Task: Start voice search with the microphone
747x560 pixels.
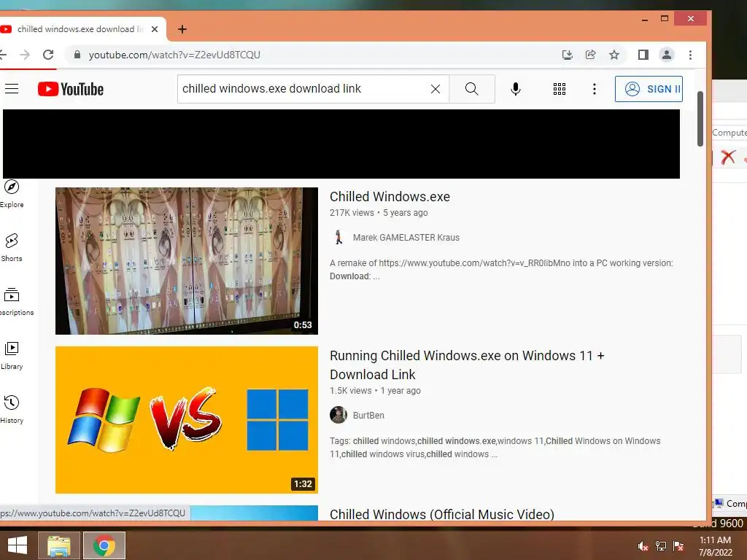Action: coord(516,89)
